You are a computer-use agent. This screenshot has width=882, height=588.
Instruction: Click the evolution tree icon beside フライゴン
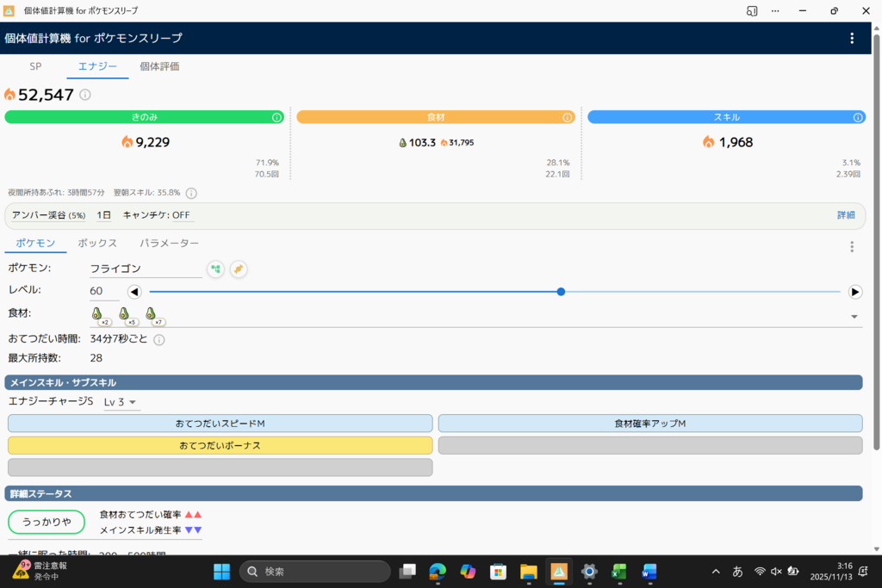click(x=215, y=269)
